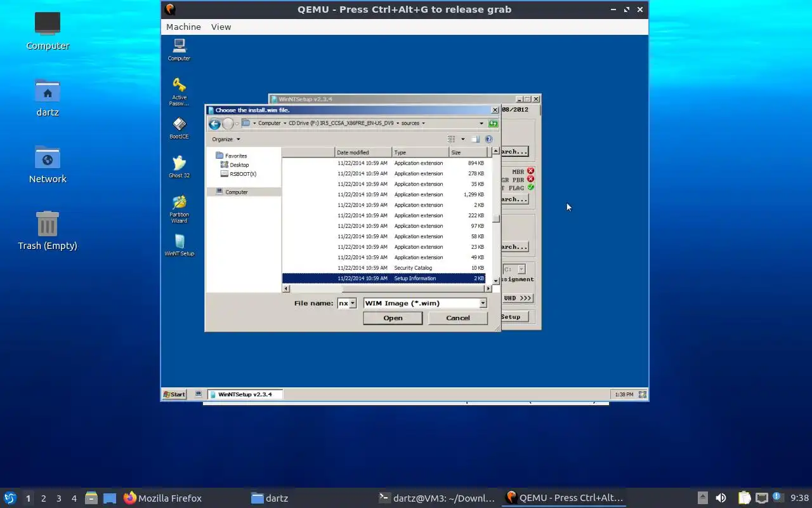Click vertical scrollbar thumb in file list
This screenshot has width=812, height=508.
tap(496, 219)
